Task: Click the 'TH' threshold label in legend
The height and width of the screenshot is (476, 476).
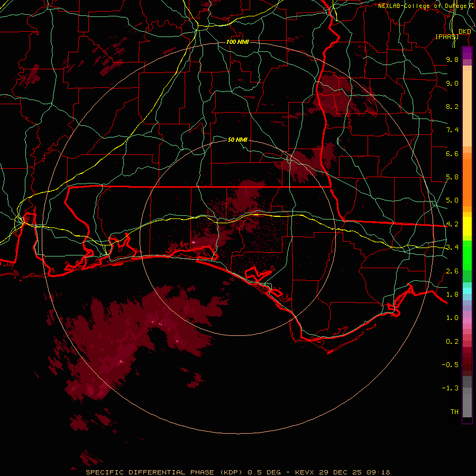Action: [454, 412]
